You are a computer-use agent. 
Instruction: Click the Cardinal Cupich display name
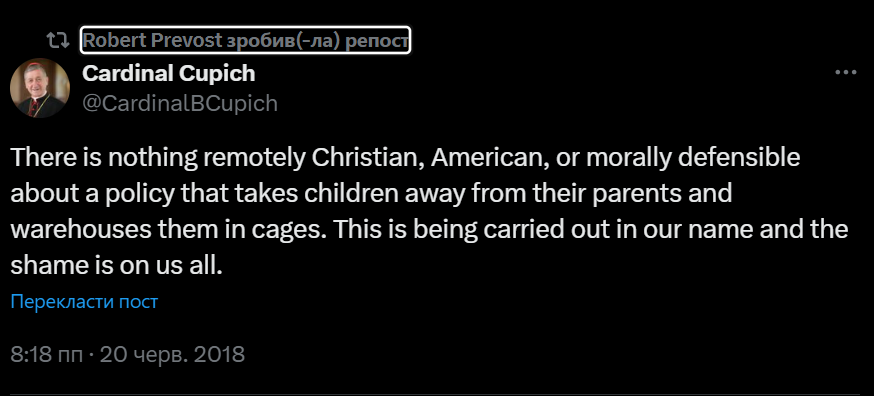pos(169,73)
